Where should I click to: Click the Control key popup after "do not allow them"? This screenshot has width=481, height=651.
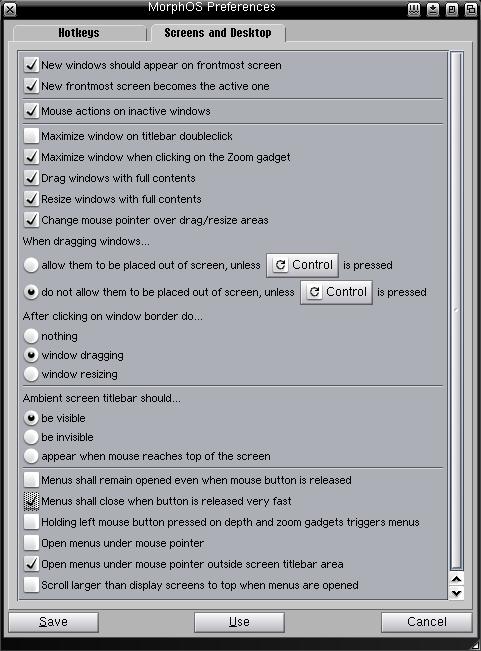coord(337,292)
